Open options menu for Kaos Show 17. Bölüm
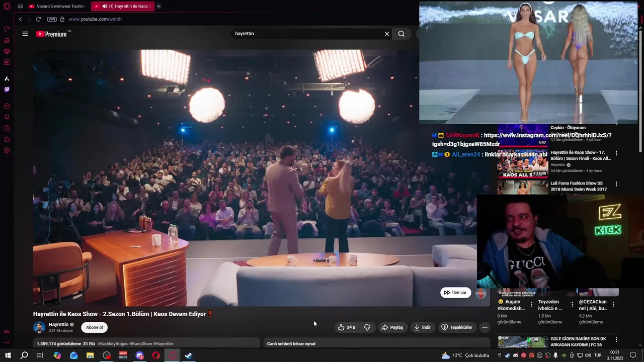 click(616, 153)
